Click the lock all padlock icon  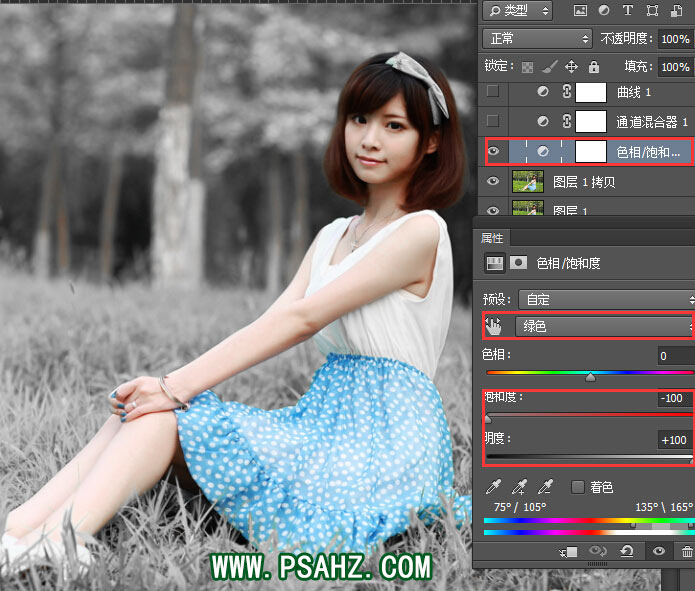click(594, 67)
